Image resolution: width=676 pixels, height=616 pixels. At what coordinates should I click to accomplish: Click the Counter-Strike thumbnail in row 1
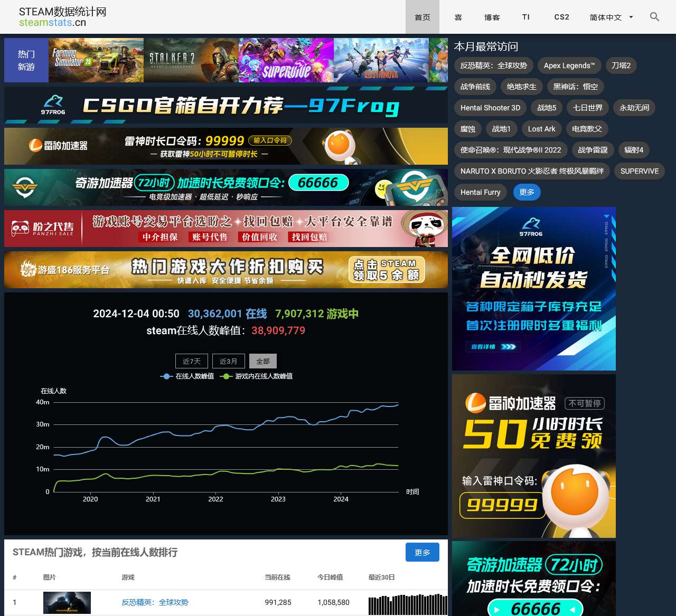tap(67, 603)
